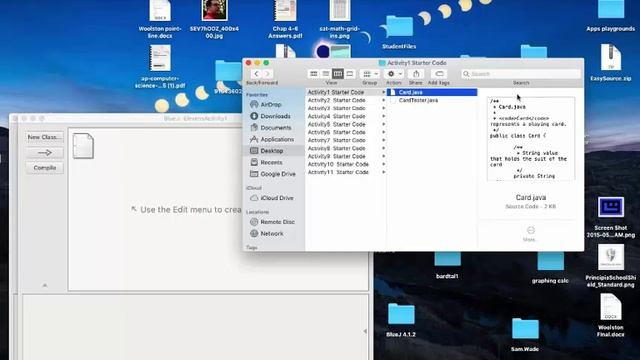
Task: Click the Finder Search field
Action: pyautogui.click(x=521, y=74)
